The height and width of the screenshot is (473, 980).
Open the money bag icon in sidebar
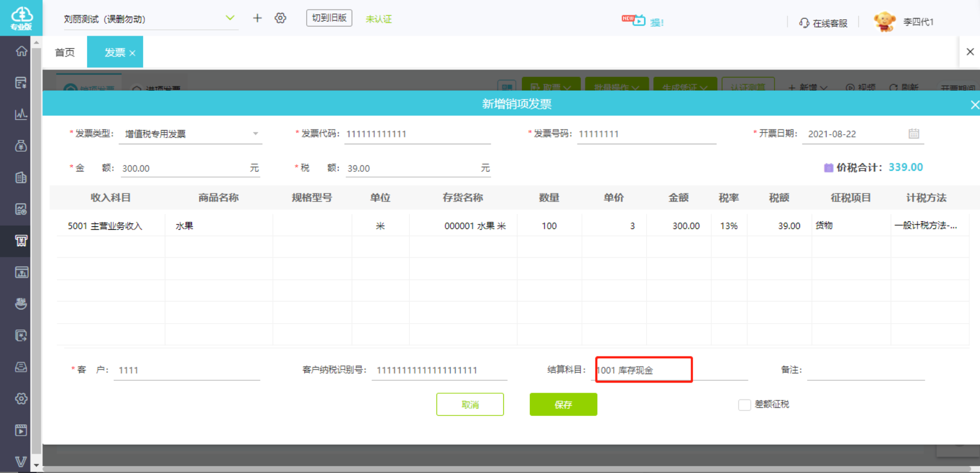click(x=21, y=146)
